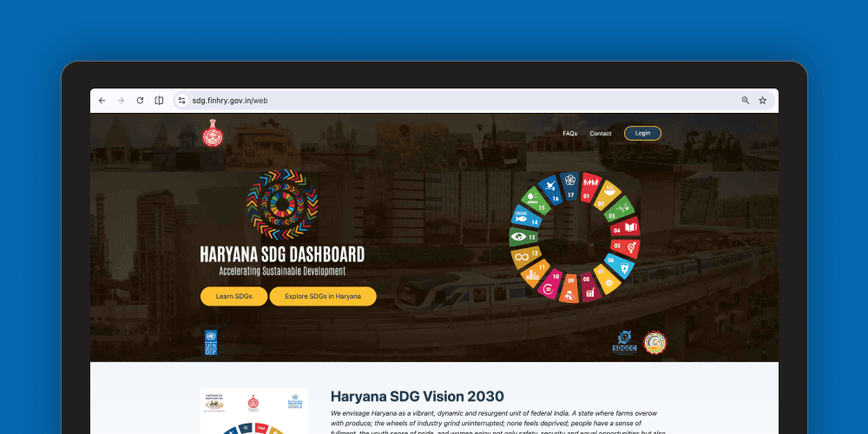Click the Vision 2030 document thumbnail
868x434 pixels.
254,411
